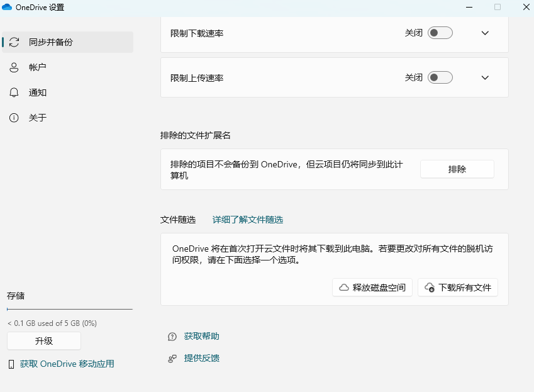This screenshot has width=534, height=392.
Task: Switch to the 关于 section
Action: coord(67,118)
